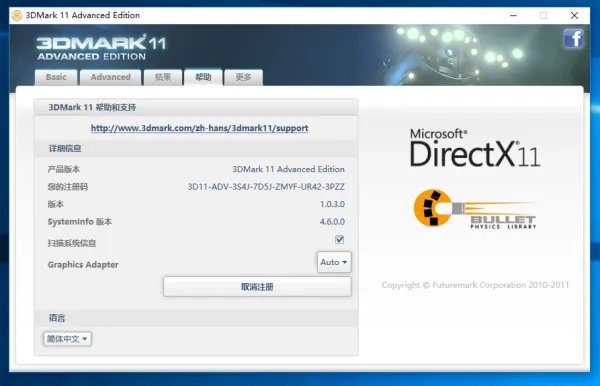The width and height of the screenshot is (600, 386).
Task: Click the Microsoft DirectX 11 logo
Action: pyautogui.click(x=474, y=148)
